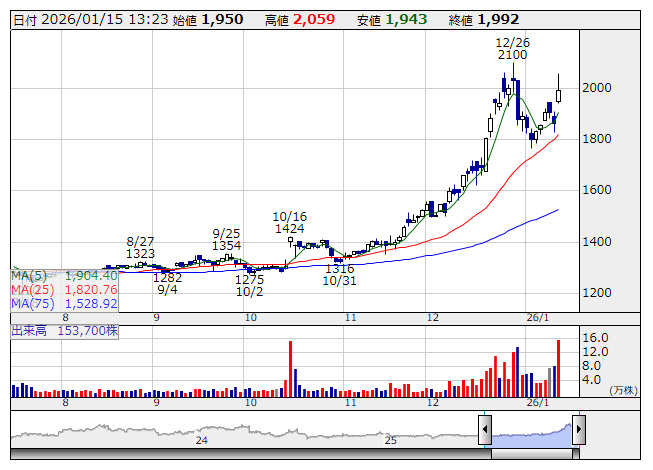Click the right range handle arrow
The width and height of the screenshot is (653, 470).
click(x=578, y=431)
